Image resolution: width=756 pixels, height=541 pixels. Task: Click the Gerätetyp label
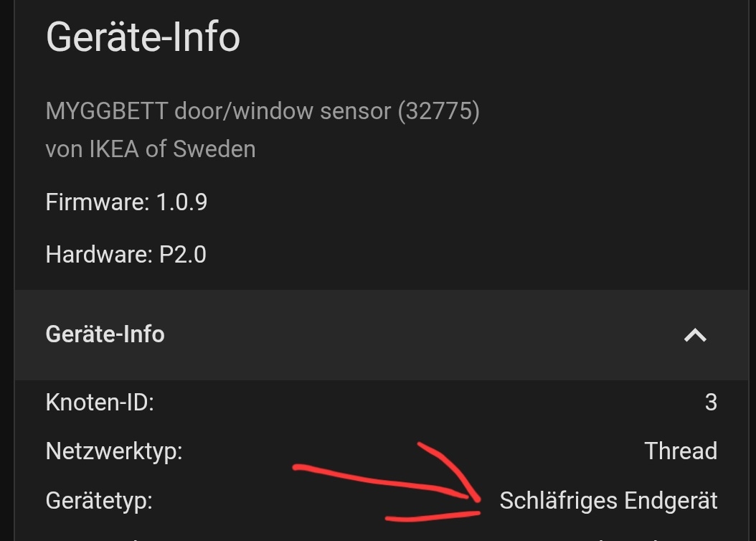pyautogui.click(x=99, y=500)
